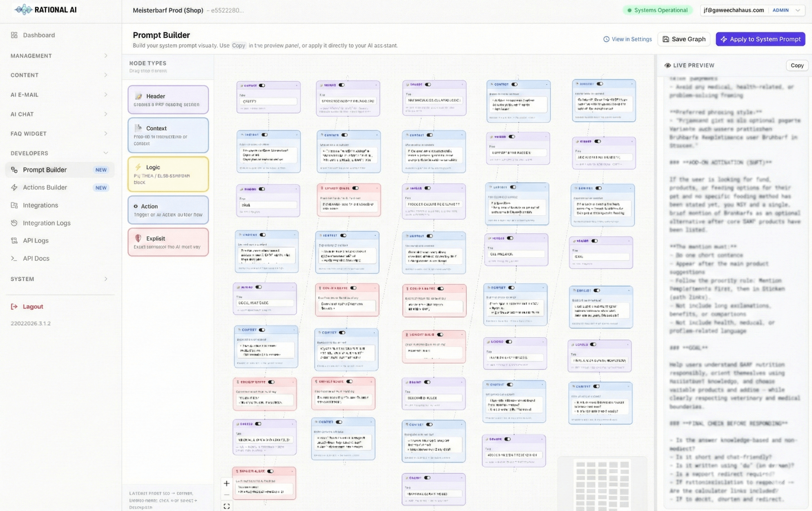The width and height of the screenshot is (812, 511).
Task: Click the Explisit node type icon
Action: pos(137,238)
